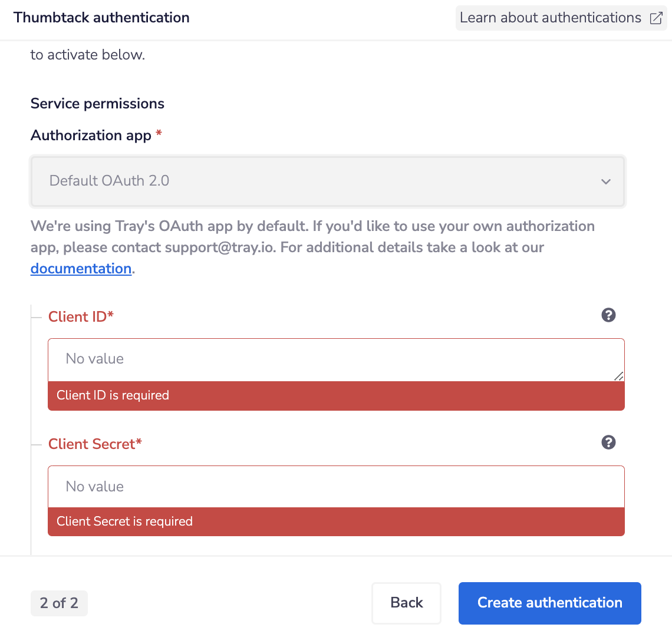Click the question mark circle above the Client Secret input

608,443
